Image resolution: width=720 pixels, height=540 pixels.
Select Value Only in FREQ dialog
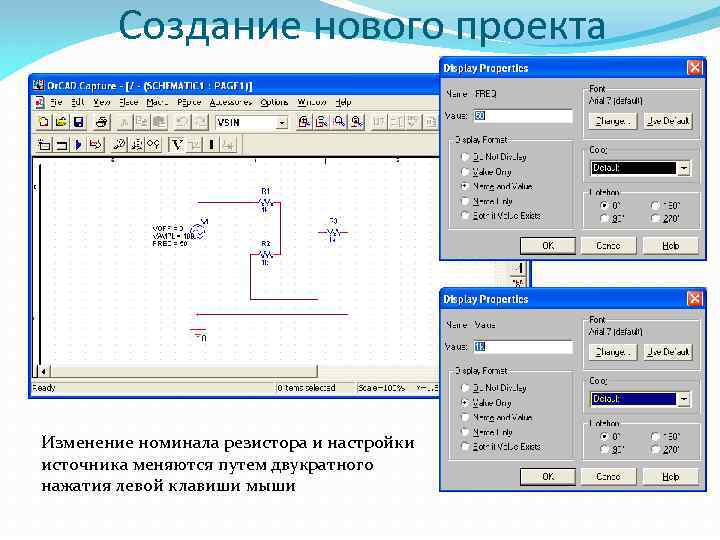tap(465, 172)
